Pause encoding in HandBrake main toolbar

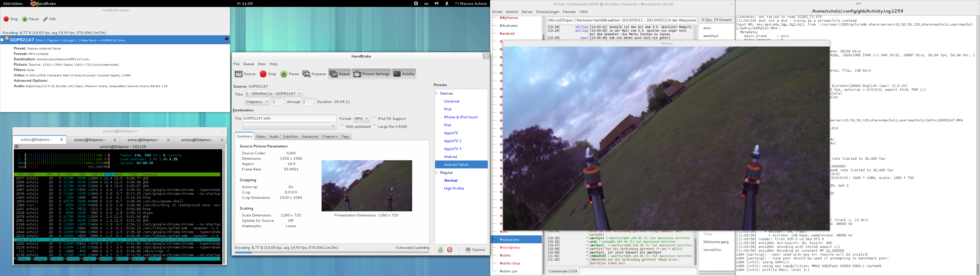289,74
